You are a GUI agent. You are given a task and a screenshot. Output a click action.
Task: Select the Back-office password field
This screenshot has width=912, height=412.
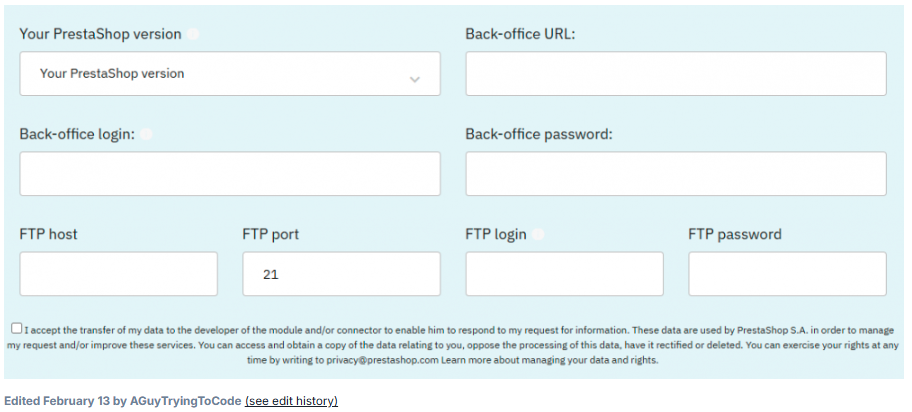pos(675,174)
